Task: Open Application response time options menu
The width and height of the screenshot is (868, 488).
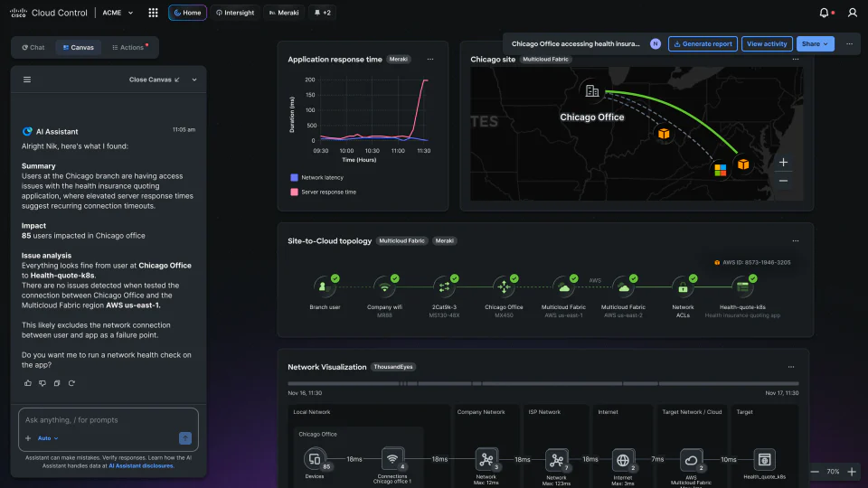Action: point(430,60)
